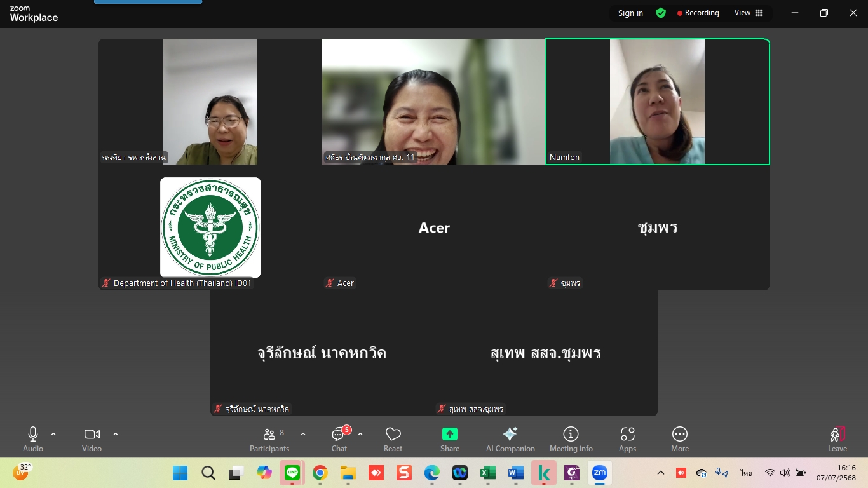Toggle the Audio microphone button
The image size is (868, 488).
pyautogui.click(x=33, y=438)
